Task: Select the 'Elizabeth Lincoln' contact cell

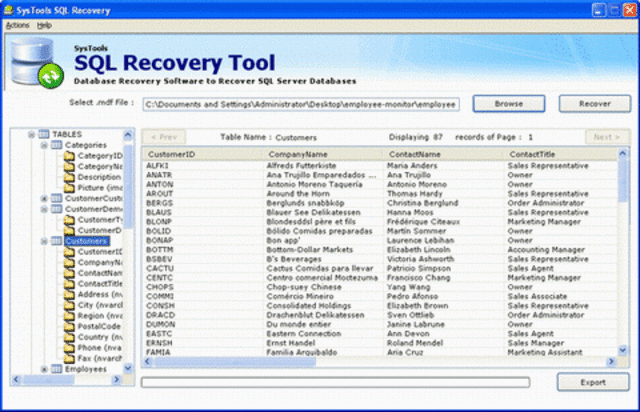Action: [x=419, y=249]
